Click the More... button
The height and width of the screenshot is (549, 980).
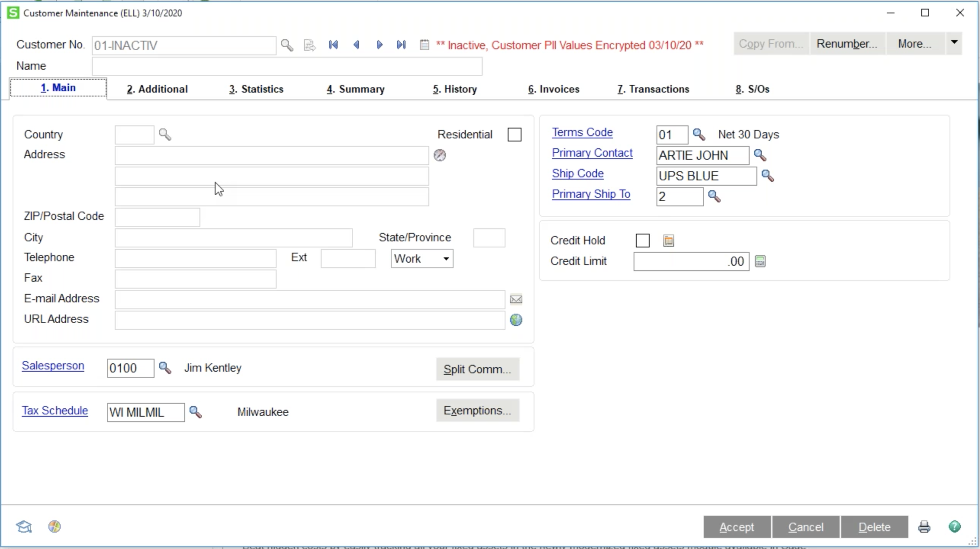[x=915, y=43]
